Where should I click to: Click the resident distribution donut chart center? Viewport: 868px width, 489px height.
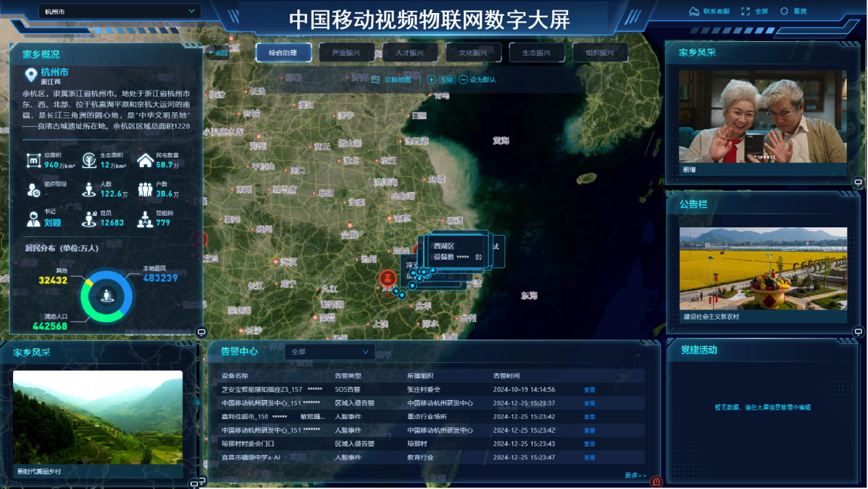tap(106, 296)
